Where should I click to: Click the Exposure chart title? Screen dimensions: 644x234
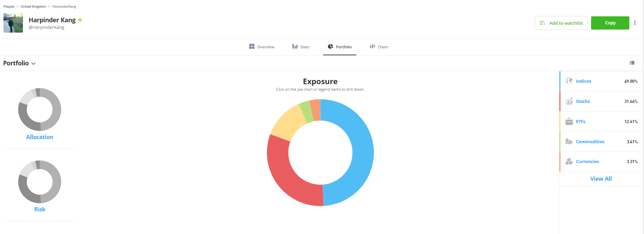click(320, 81)
